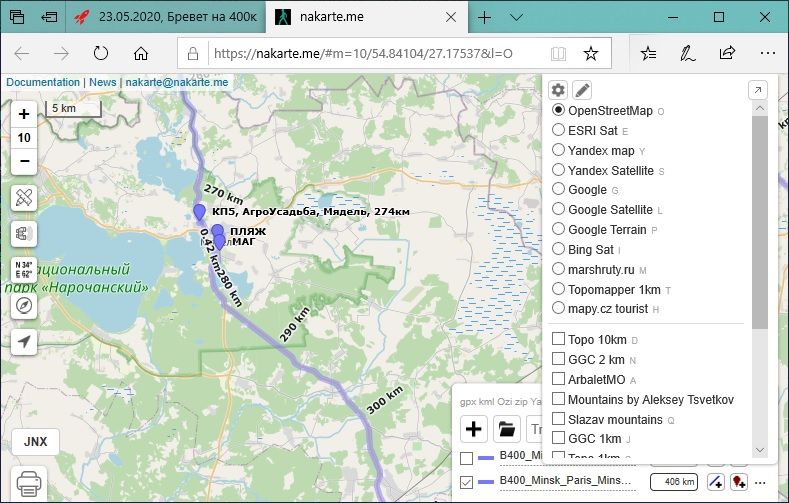The image size is (789, 503).
Task: Click the compass azimuth tool
Action: click(24, 305)
